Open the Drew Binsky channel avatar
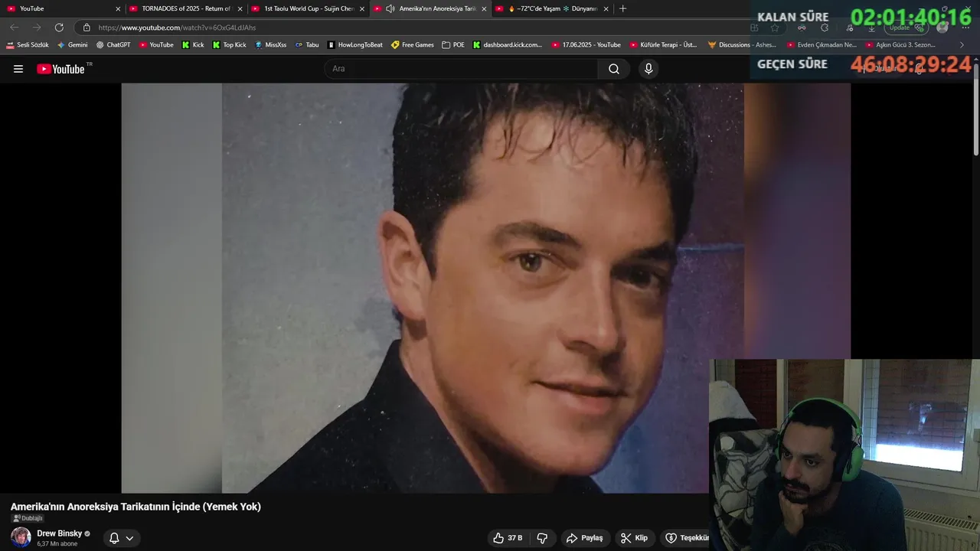Image resolution: width=980 pixels, height=551 pixels. 21,537
